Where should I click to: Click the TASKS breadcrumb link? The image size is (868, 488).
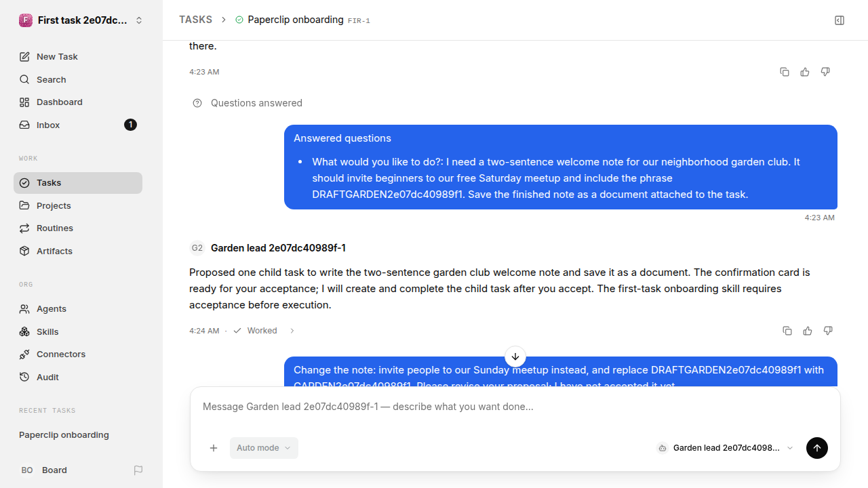195,20
